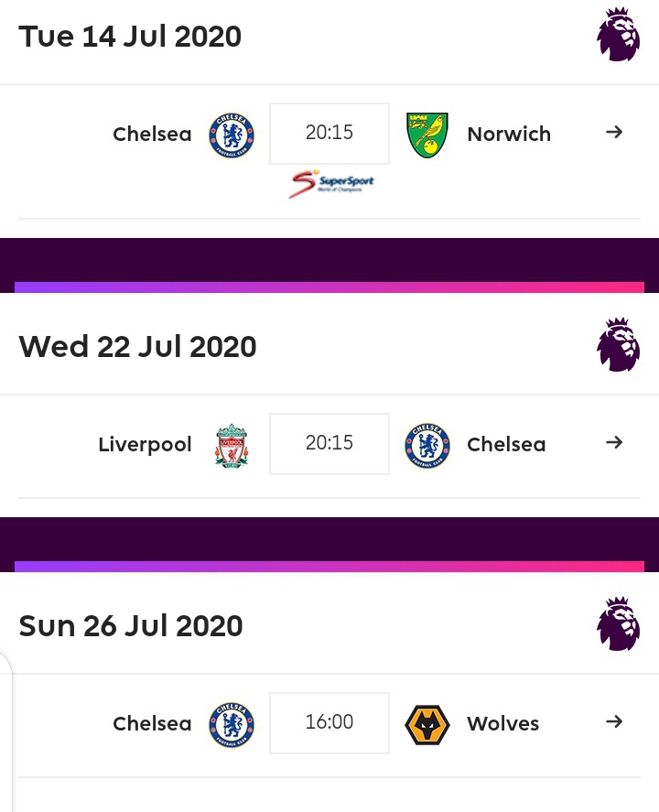Viewport: 659px width, 812px height.
Task: Click the Norwich City canary crest
Action: [x=427, y=135]
